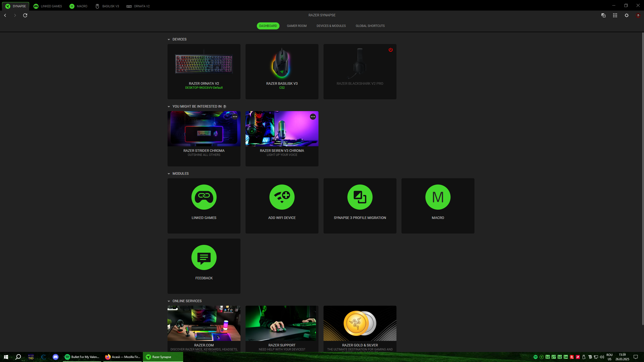Open the Razer Basilisk V3 device card
The width and height of the screenshot is (644, 362).
click(x=282, y=72)
